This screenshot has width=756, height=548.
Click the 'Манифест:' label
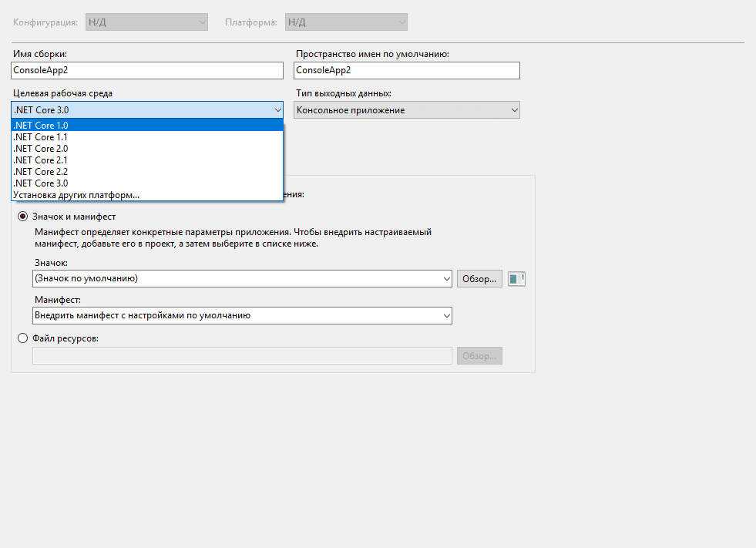tap(58, 300)
